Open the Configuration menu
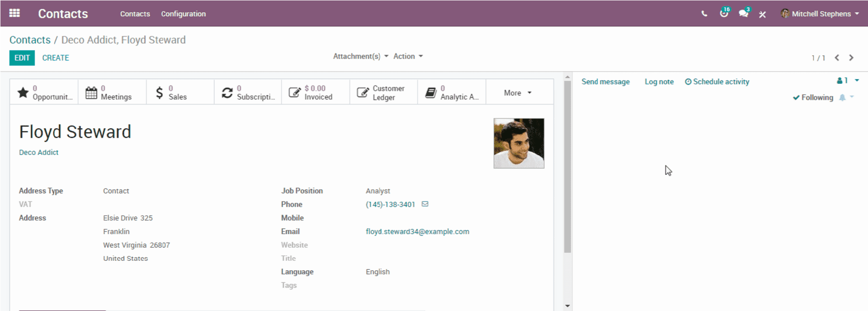This screenshot has height=311, width=868. pos(184,14)
